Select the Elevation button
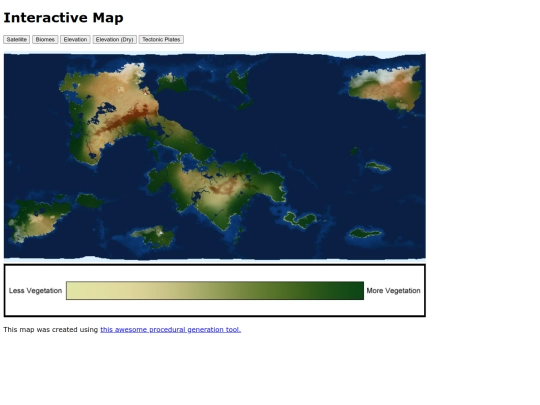 (75, 40)
